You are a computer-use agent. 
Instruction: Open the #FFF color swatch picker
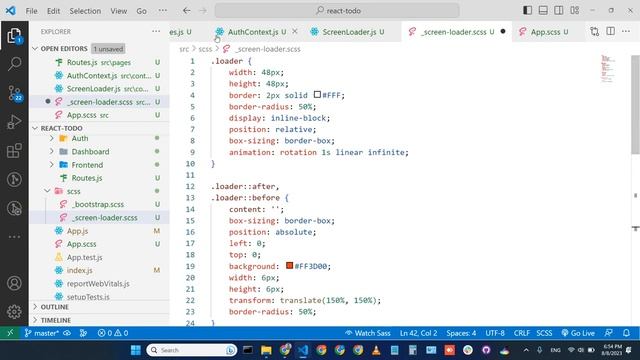[x=317, y=95]
